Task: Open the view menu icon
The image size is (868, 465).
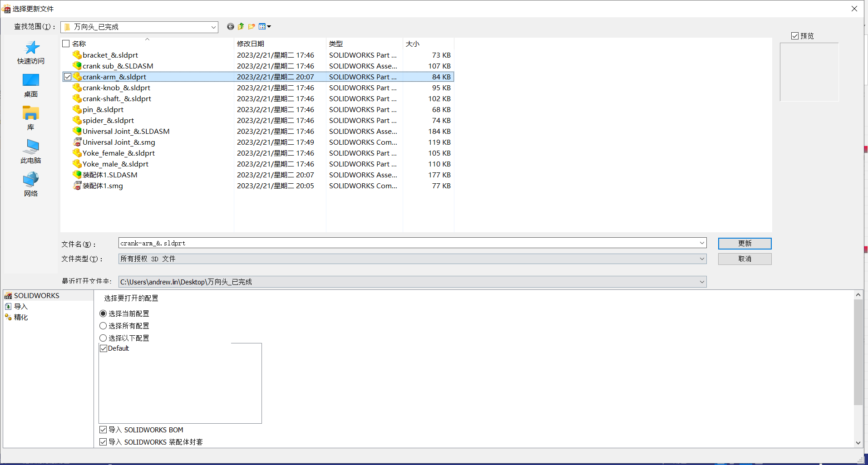Action: coord(265,27)
